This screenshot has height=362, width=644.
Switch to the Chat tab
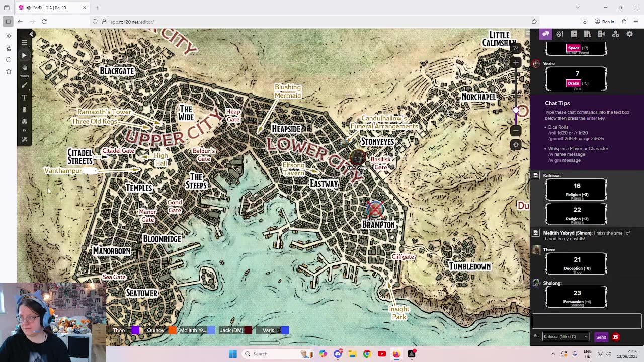[546, 34]
